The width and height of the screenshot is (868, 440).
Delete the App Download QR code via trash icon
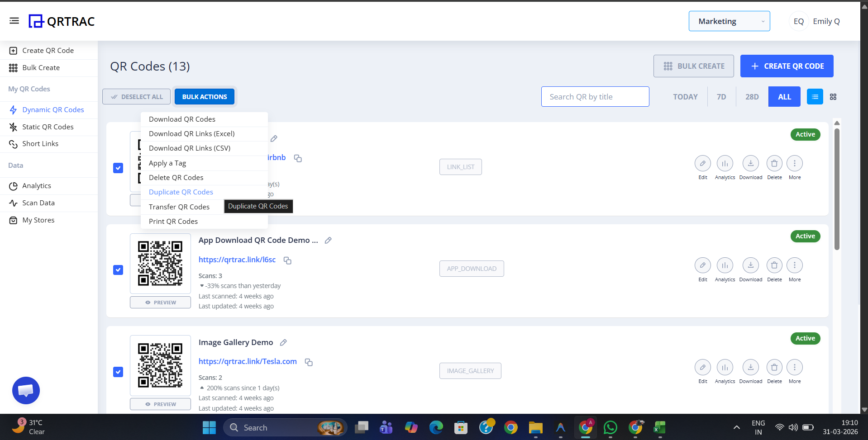[774, 265]
